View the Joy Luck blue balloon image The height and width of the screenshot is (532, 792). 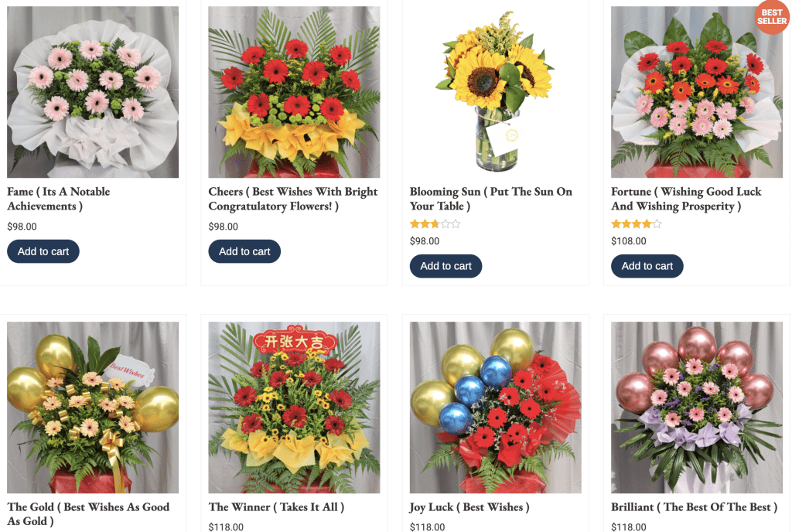coord(496,408)
